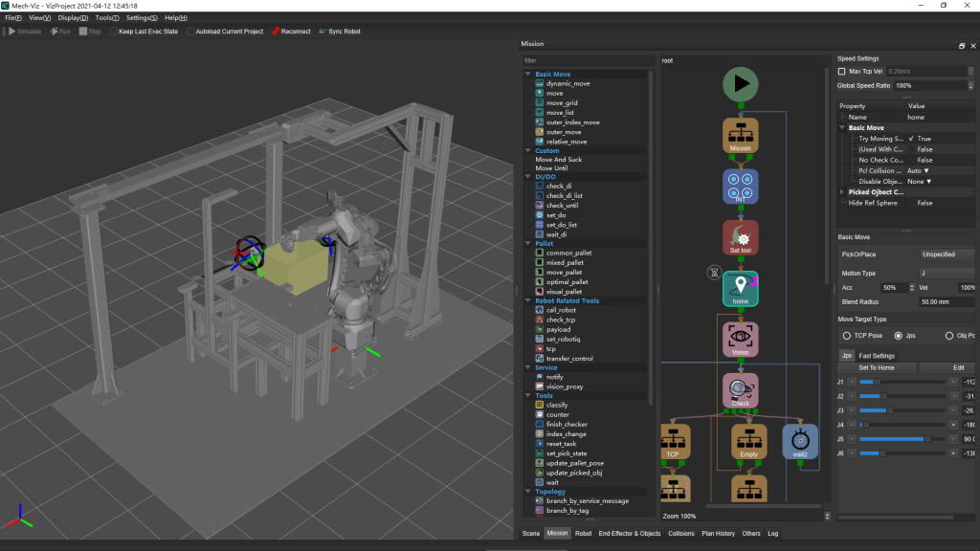Select the home waypoint node
The width and height of the screenshot is (980, 551).
pos(740,288)
